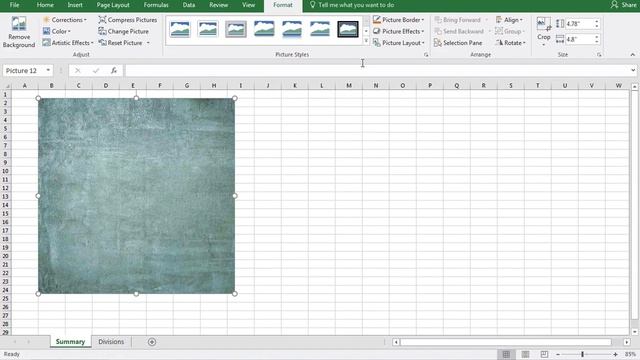Viewport: 640px width, 360px height.
Task: Open the Picture Border menu
Action: pyautogui.click(x=399, y=20)
